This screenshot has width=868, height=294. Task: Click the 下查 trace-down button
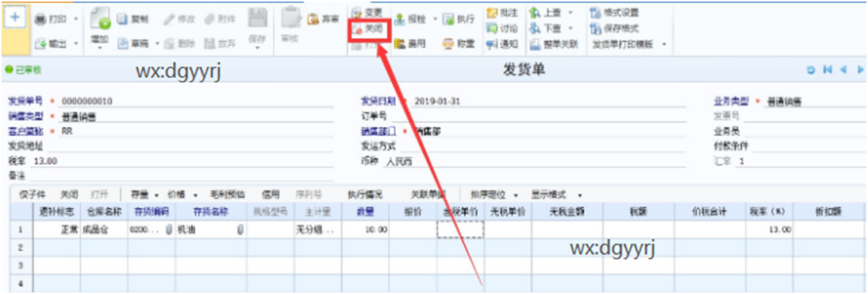545,28
